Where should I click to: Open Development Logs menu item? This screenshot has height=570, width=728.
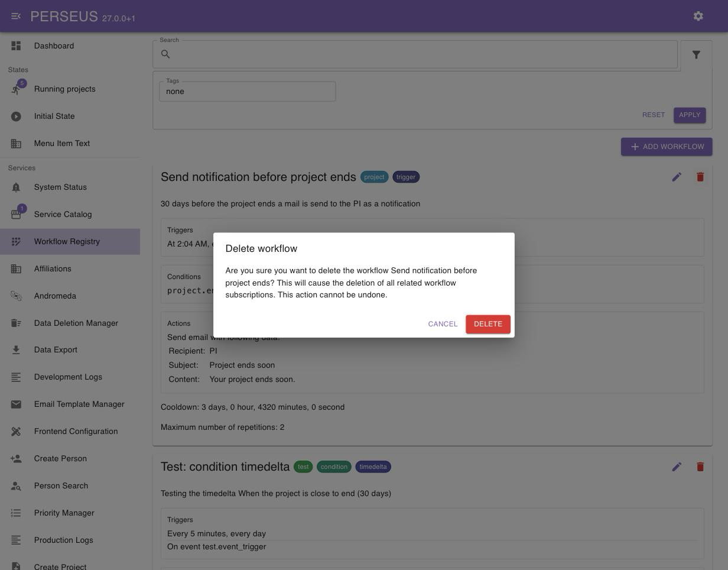click(70, 377)
